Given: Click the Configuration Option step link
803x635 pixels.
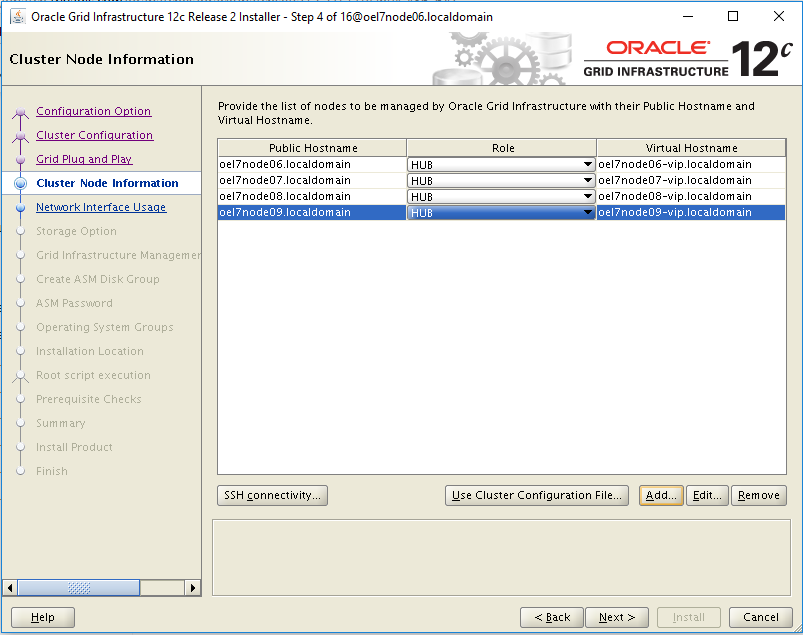Looking at the screenshot, I should point(93,111).
